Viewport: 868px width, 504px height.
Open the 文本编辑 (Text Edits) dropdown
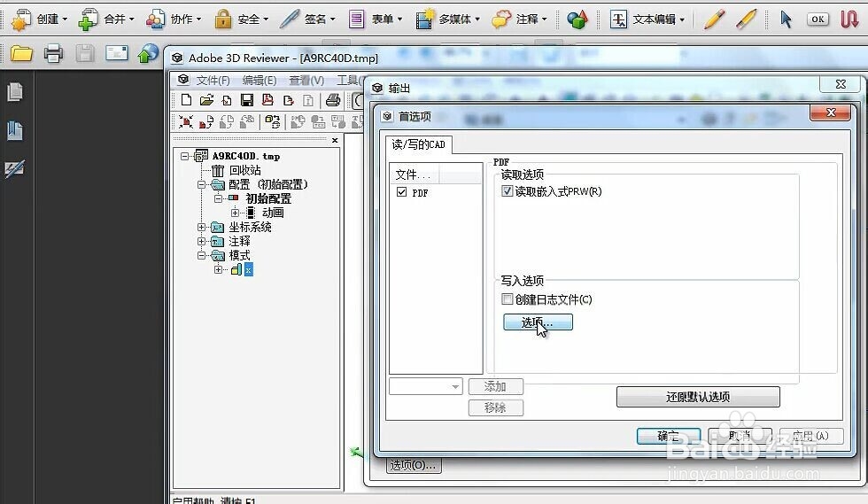(647, 19)
